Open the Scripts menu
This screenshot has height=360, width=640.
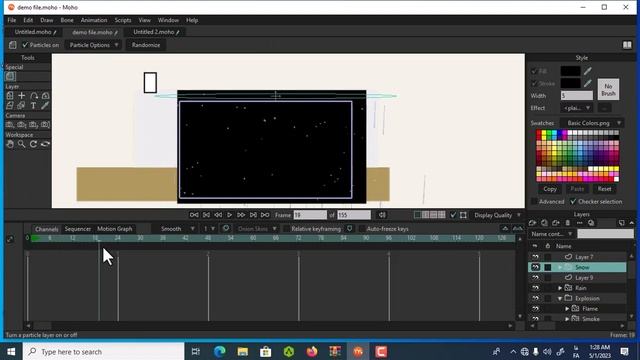click(123, 20)
